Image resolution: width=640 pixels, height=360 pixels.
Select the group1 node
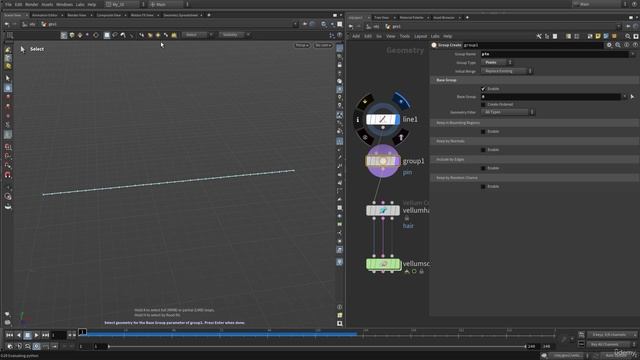382,161
